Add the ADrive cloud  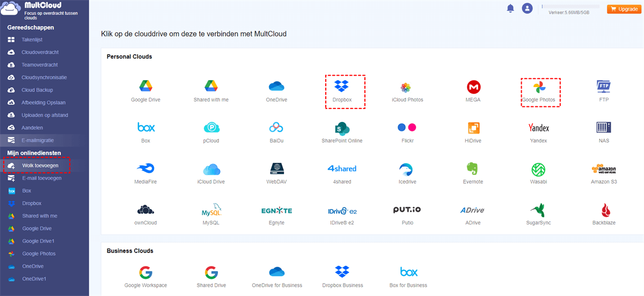pos(473,210)
